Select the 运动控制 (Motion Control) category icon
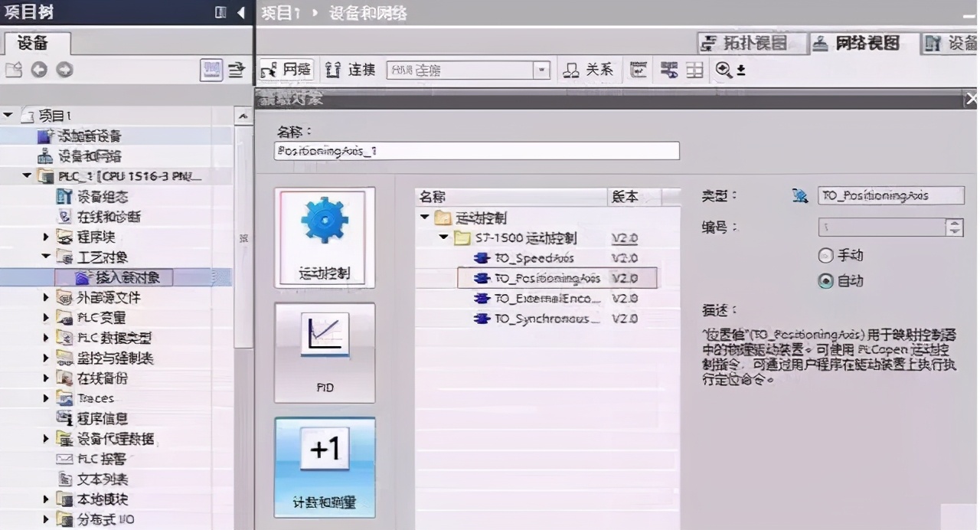Image resolution: width=980 pixels, height=530 pixels. [324, 237]
